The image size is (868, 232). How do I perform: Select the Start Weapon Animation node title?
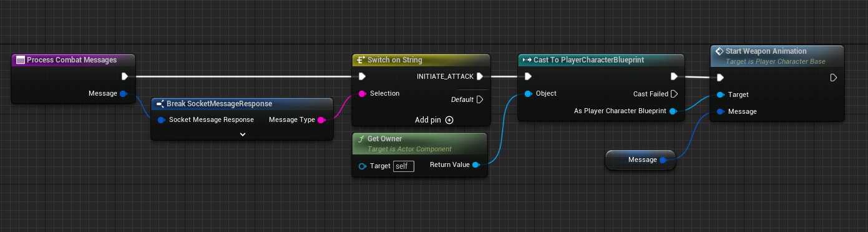(766, 51)
